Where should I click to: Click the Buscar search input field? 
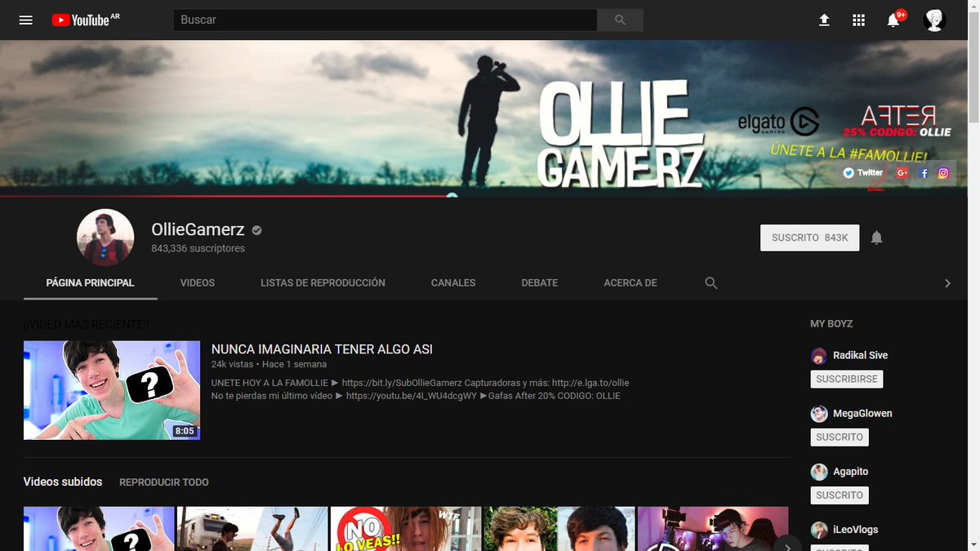[x=385, y=20]
